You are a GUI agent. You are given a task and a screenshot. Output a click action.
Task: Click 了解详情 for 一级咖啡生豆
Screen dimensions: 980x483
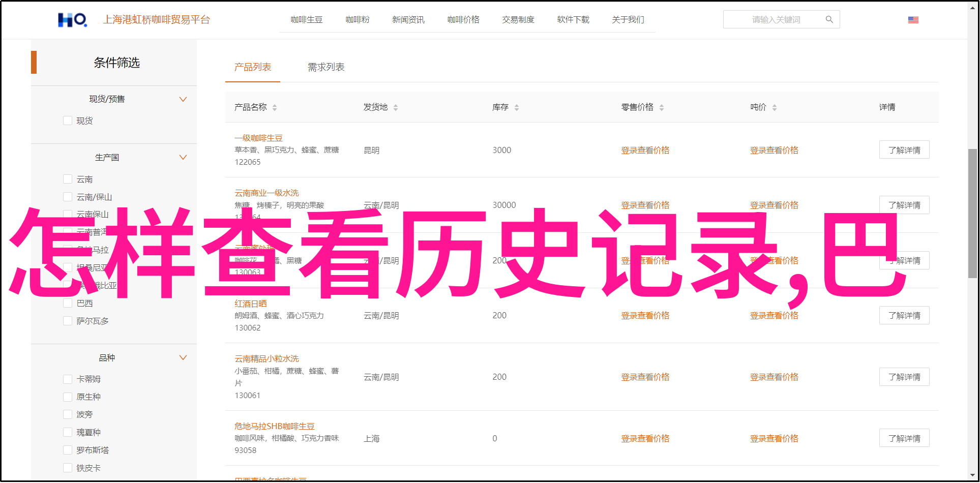click(x=904, y=150)
